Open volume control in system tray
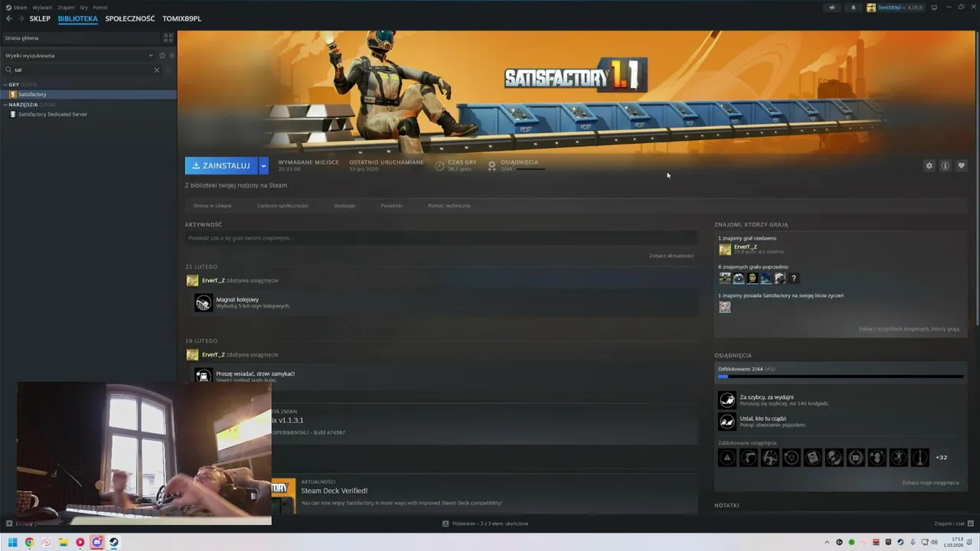Screen dimensions: 980x551 (x=934, y=543)
